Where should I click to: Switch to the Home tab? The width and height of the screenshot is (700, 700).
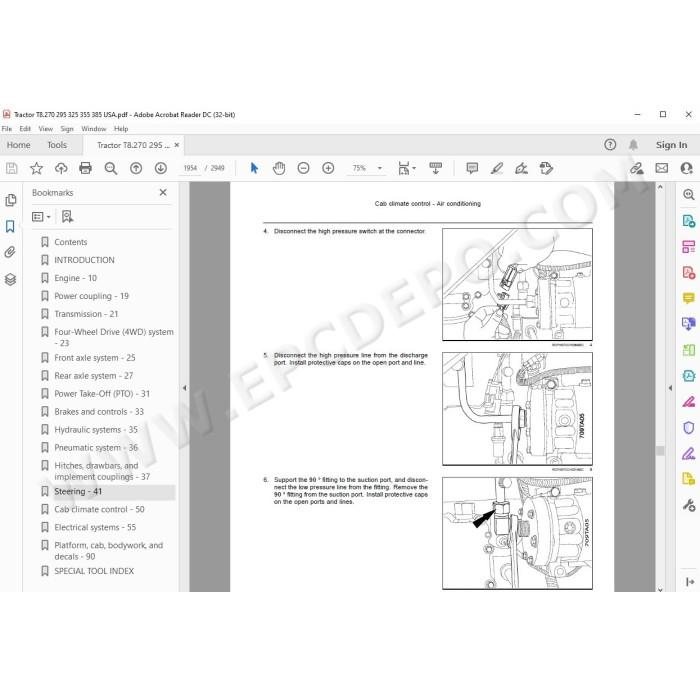[18, 145]
